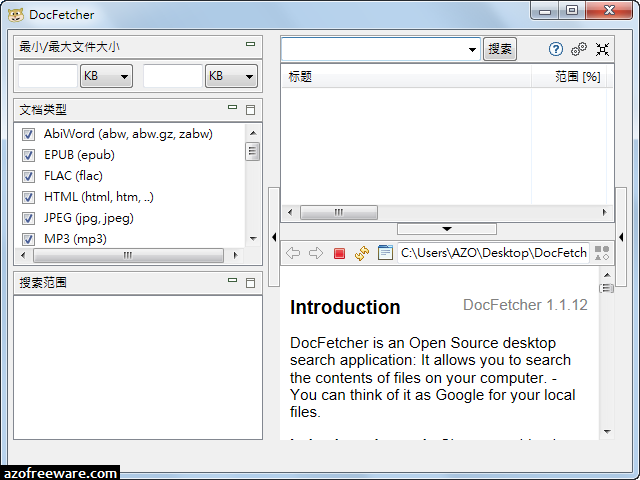Uncheck MP3 document type
The height and width of the screenshot is (480, 640).
click(x=28, y=239)
